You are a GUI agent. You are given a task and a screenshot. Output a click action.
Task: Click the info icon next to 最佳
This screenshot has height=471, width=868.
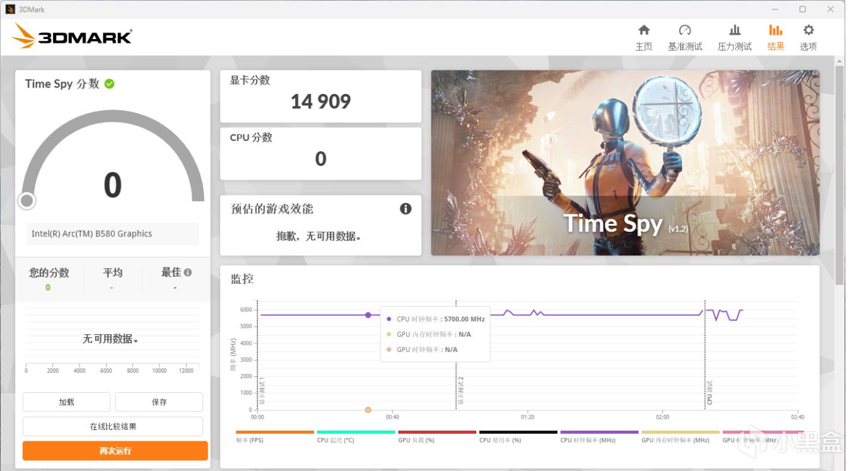[x=188, y=272]
